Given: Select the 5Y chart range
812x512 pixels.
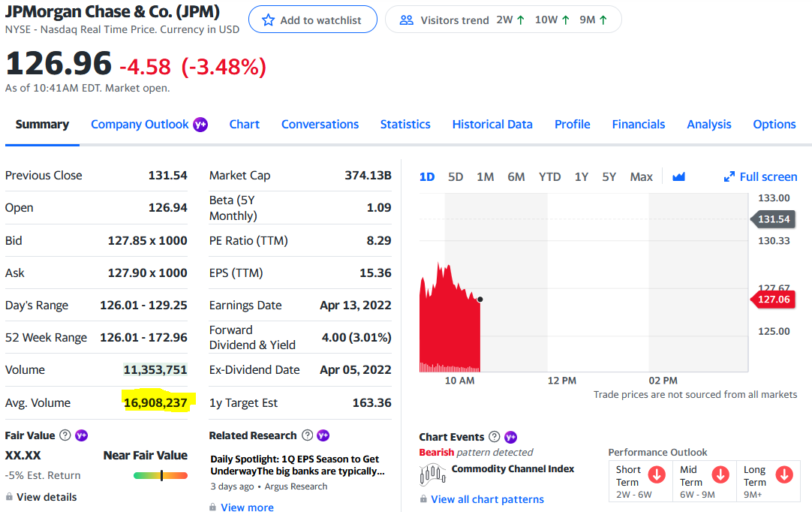Looking at the screenshot, I should (x=609, y=176).
